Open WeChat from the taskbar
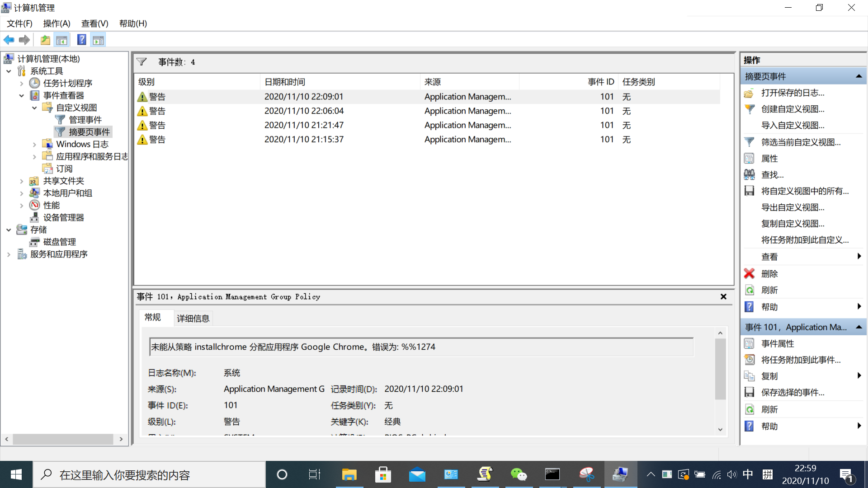This screenshot has height=488, width=868. click(x=519, y=474)
